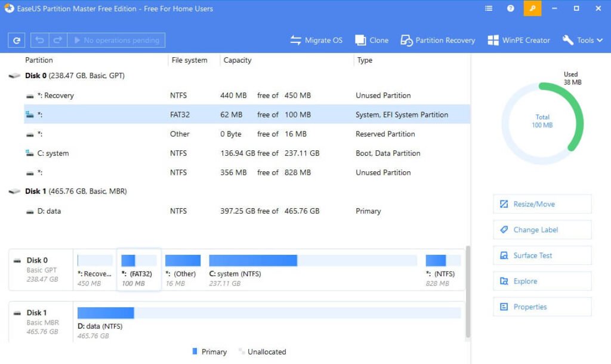Select the Recovery partition row

tap(247, 95)
